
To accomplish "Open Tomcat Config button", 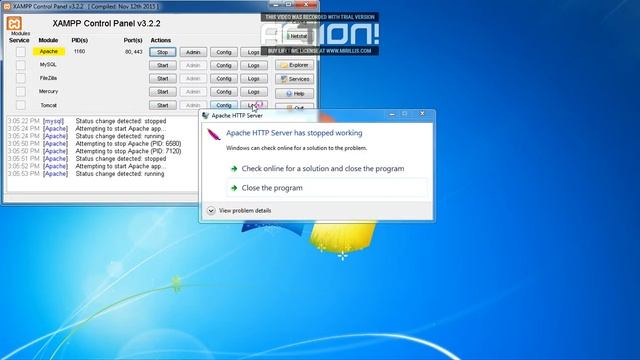I will (224, 105).
